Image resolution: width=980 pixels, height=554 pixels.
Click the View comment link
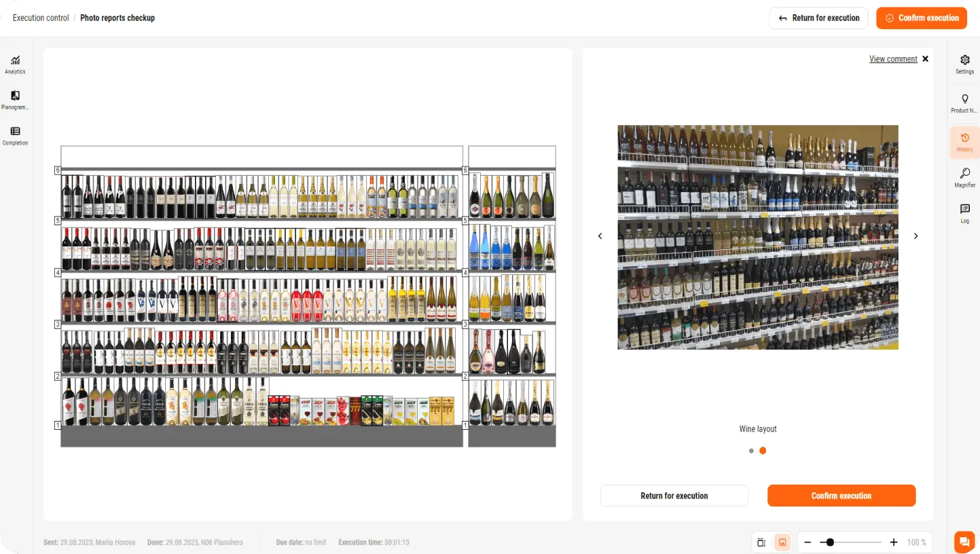click(x=893, y=59)
